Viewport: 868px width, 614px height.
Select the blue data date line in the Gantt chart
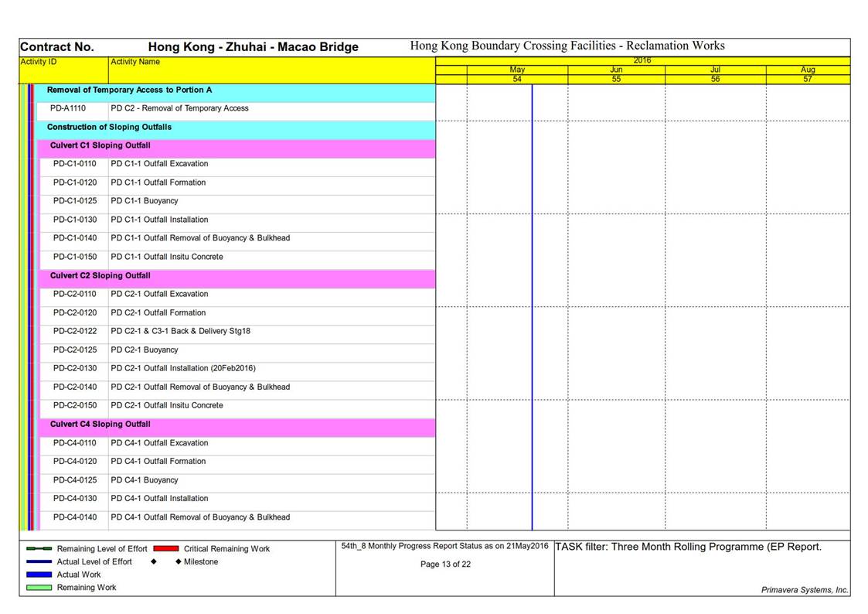point(532,307)
